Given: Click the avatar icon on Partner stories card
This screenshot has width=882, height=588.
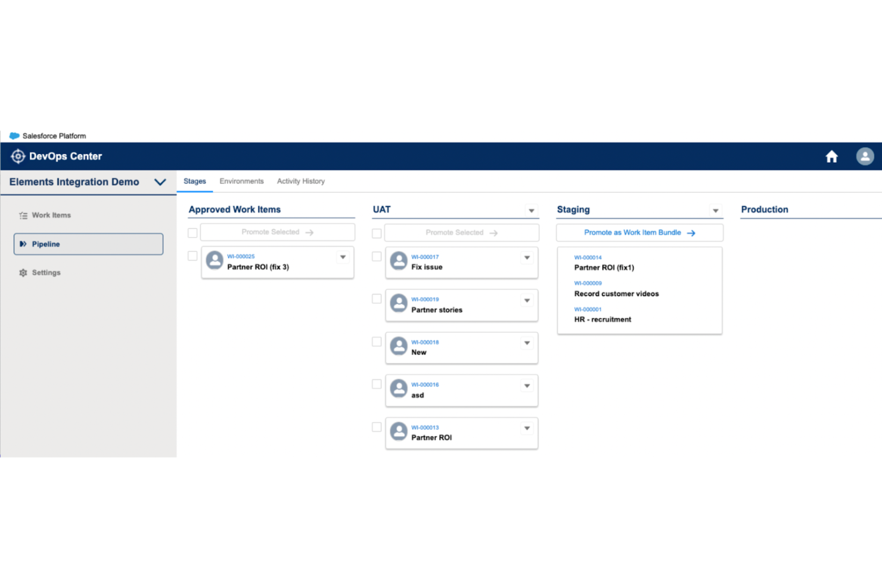Looking at the screenshot, I should click(399, 303).
